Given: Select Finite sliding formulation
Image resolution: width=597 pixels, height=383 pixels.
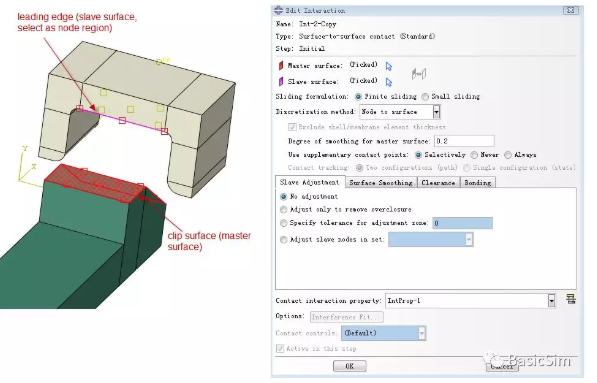Looking at the screenshot, I should coord(358,97).
